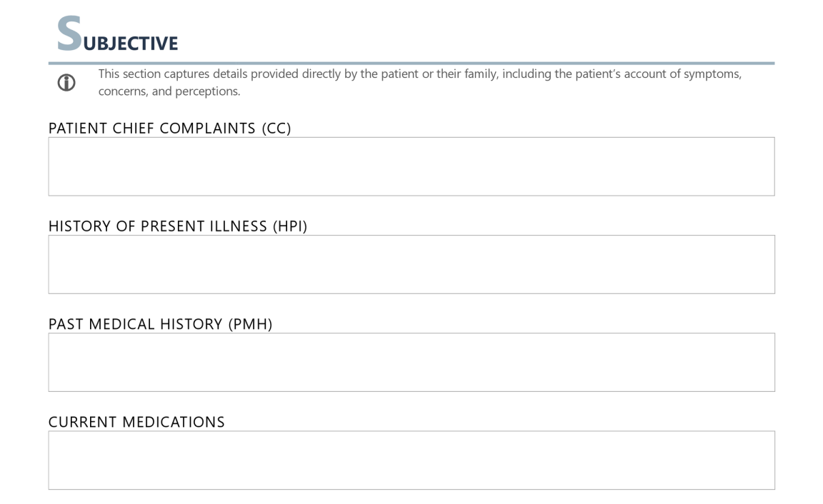The image size is (823, 504).
Task: Click the blue divider line under Subjective
Action: click(411, 63)
